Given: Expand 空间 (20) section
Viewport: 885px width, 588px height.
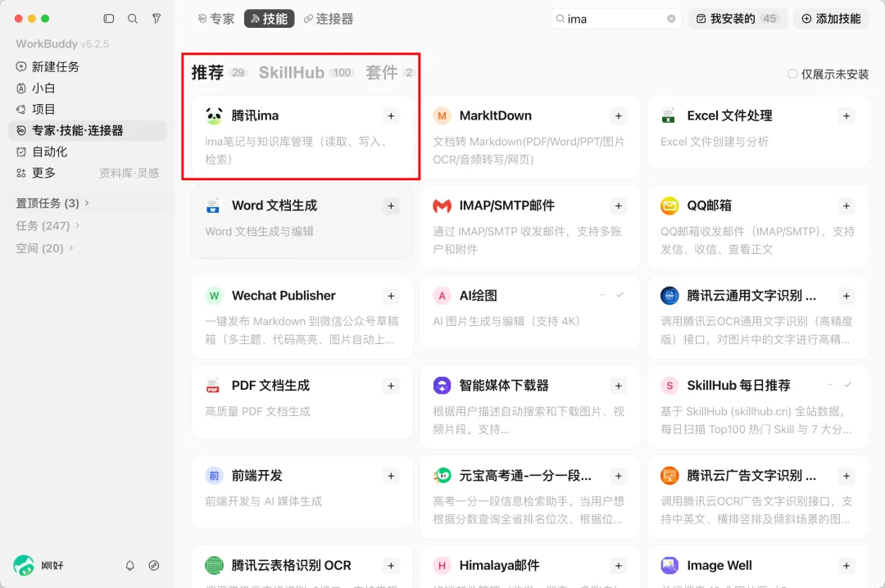Looking at the screenshot, I should (44, 248).
